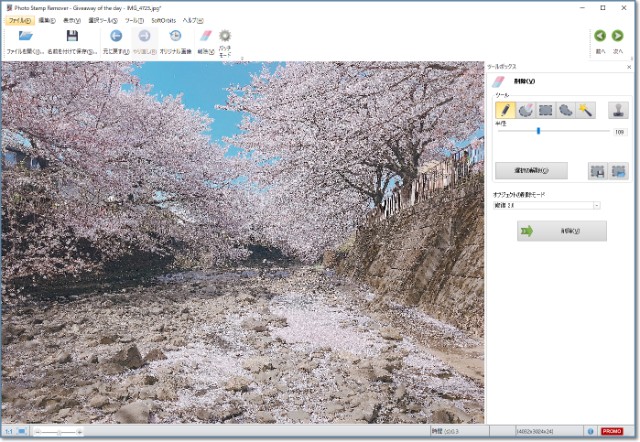Viewport: 640px width, 442px height.
Task: Click the brush radius slider
Action: tap(539, 131)
